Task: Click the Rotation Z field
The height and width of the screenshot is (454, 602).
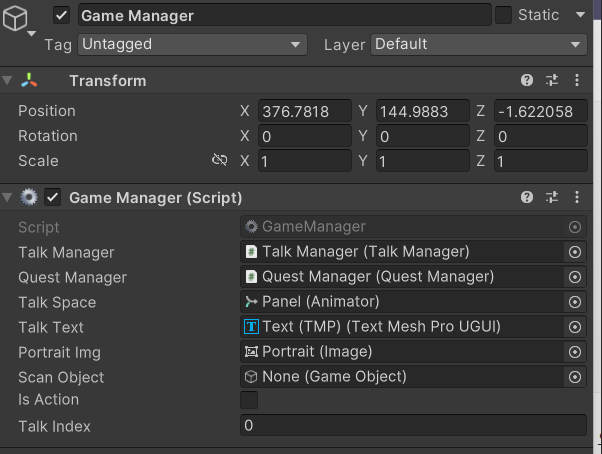Action: (541, 136)
